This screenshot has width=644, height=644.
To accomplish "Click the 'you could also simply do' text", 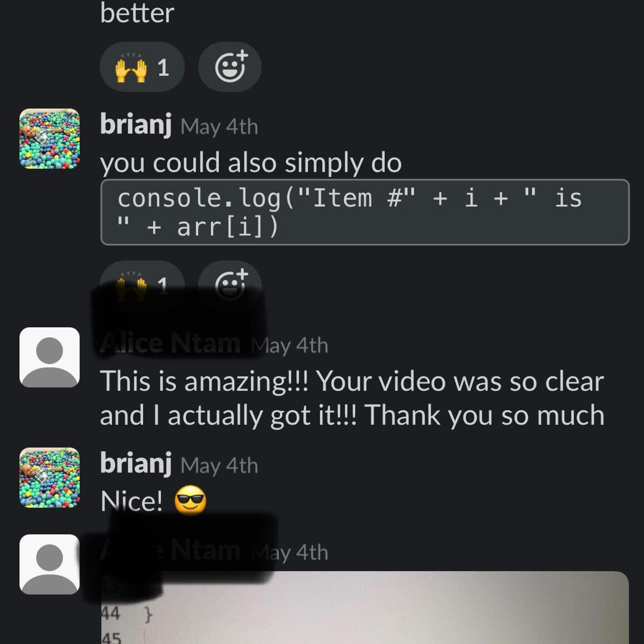I will click(x=250, y=163).
